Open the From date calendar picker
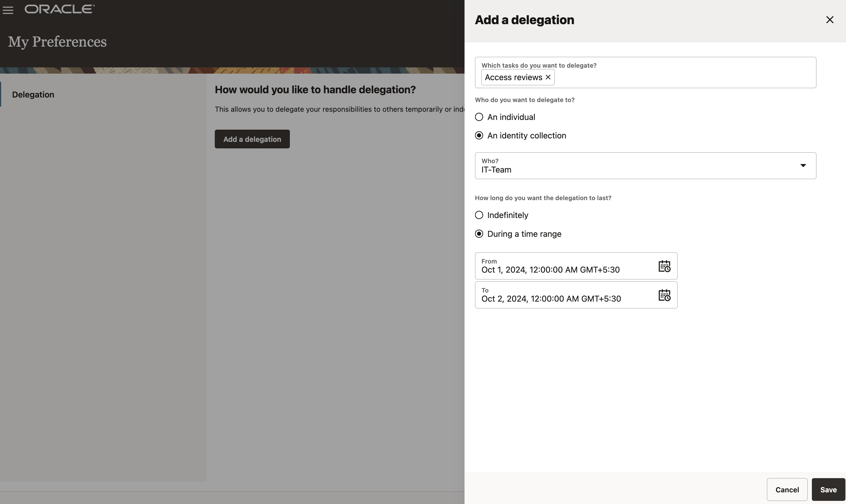The width and height of the screenshot is (846, 504). click(x=664, y=266)
